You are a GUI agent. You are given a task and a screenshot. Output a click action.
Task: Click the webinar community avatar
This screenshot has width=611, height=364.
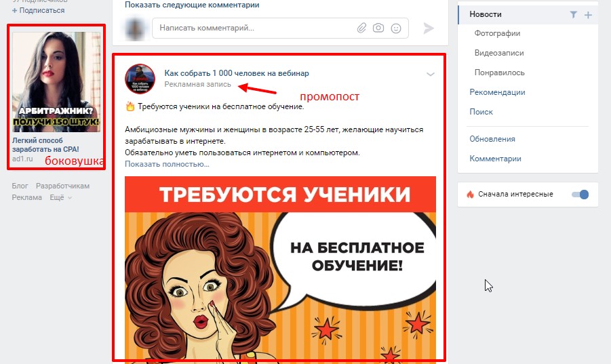point(140,79)
